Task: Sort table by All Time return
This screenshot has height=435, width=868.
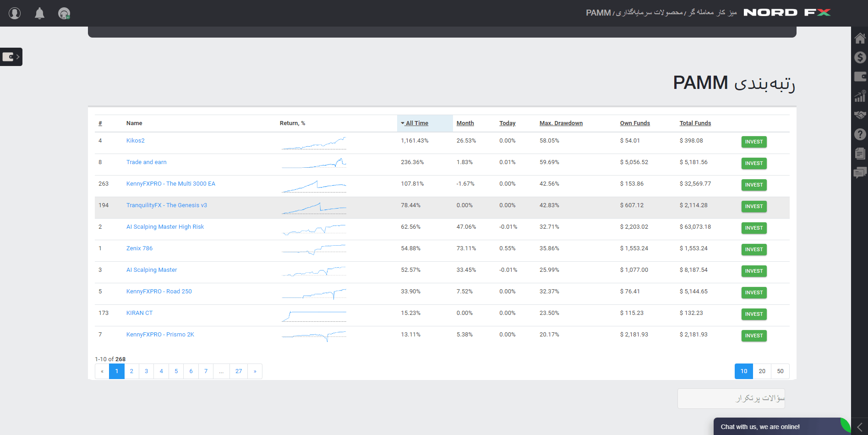Action: click(x=417, y=123)
